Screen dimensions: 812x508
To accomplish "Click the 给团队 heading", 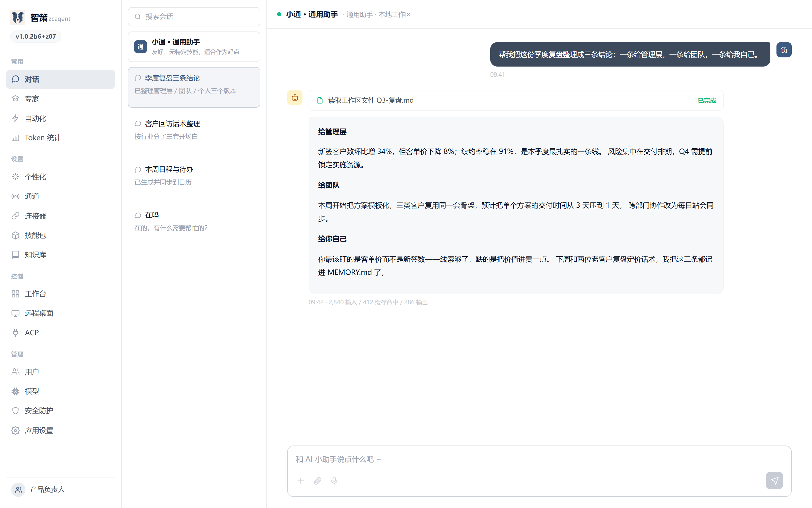I will tap(329, 185).
